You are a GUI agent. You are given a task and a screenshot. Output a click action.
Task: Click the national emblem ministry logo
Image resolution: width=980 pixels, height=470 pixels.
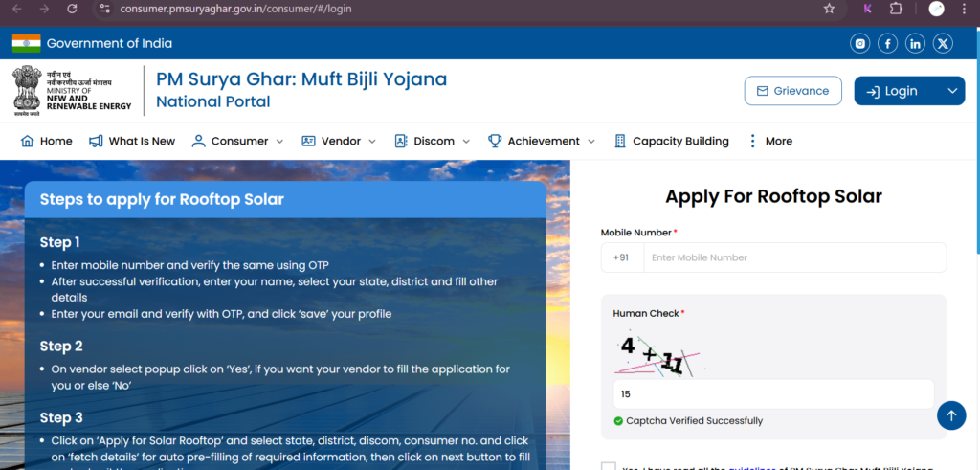(x=72, y=91)
